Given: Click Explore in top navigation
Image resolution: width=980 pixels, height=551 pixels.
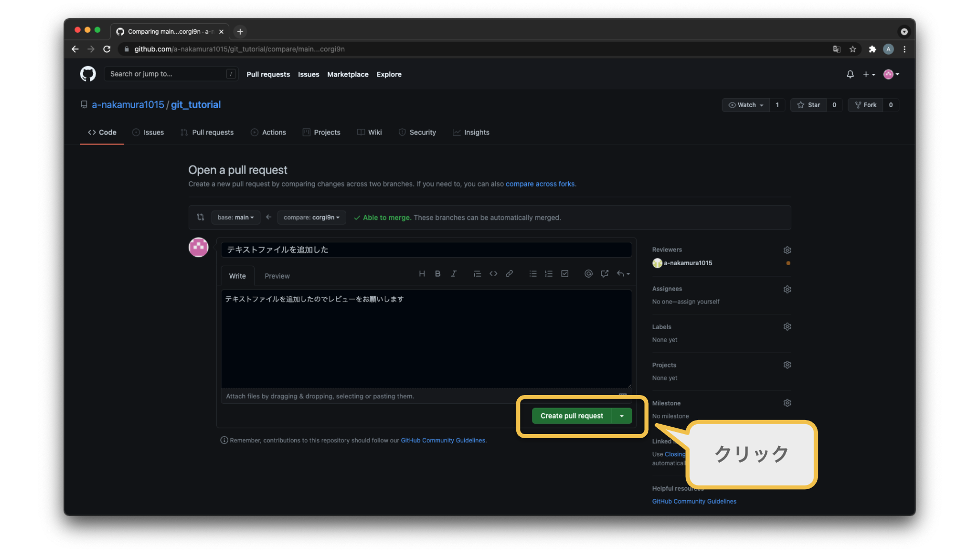Looking at the screenshot, I should (x=389, y=74).
